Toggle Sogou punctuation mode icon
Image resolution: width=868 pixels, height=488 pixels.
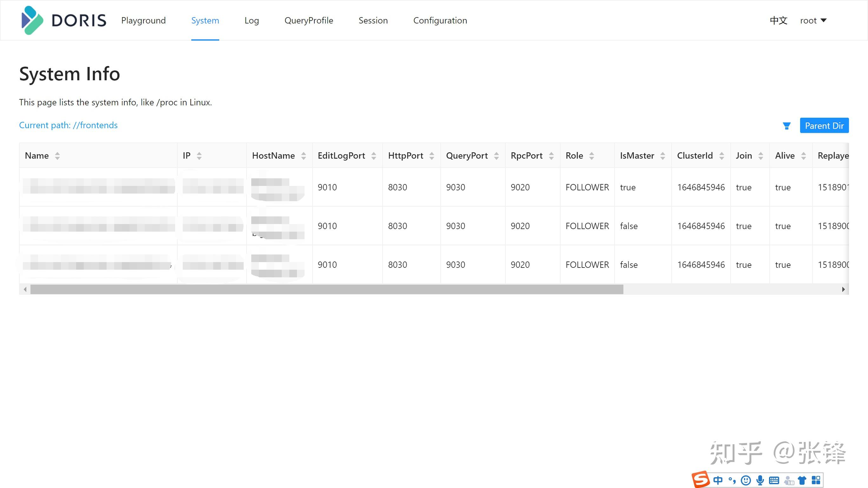point(732,480)
